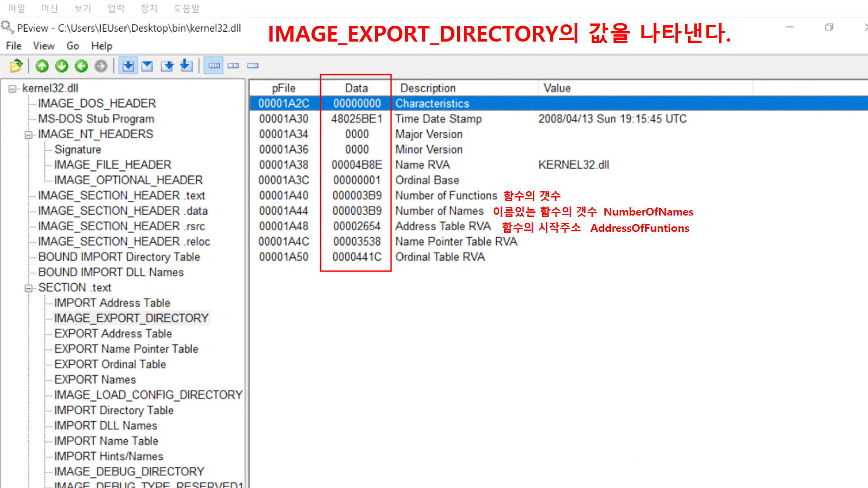Select the two-segment width toolbar icon
This screenshot has width=868, height=488.
(233, 66)
